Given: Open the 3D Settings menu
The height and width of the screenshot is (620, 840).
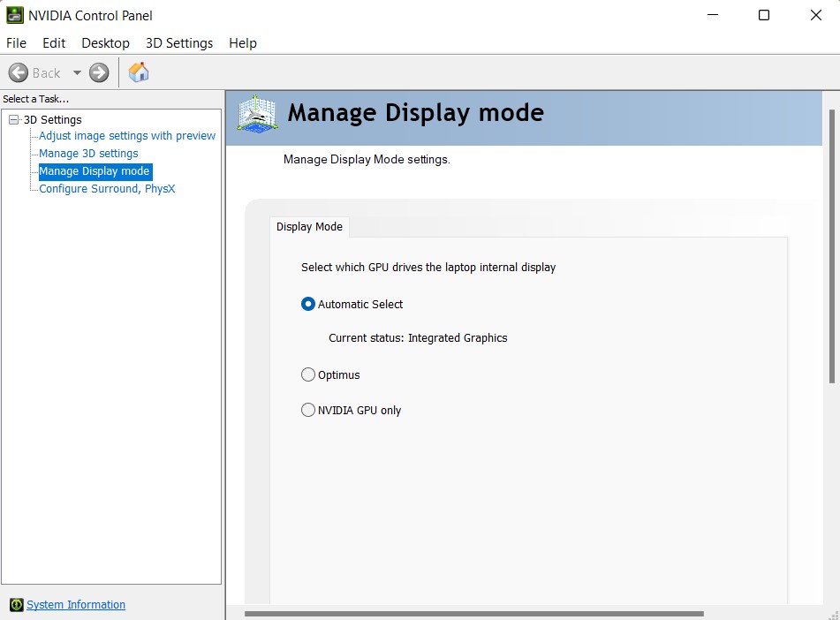Looking at the screenshot, I should click(179, 43).
